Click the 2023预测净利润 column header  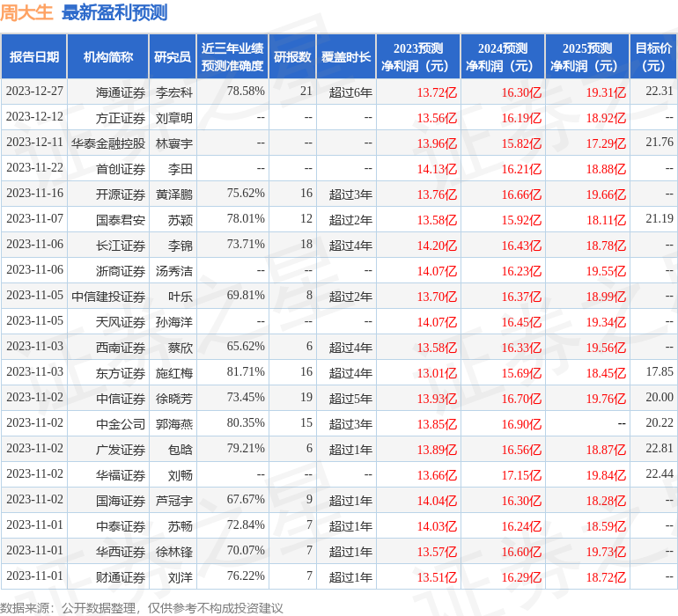pyautogui.click(x=418, y=56)
